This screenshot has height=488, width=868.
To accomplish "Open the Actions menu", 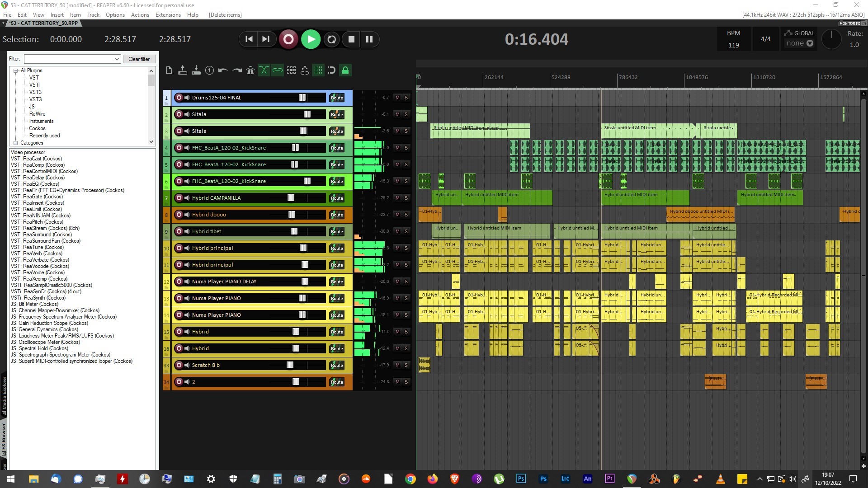I will pos(140,15).
